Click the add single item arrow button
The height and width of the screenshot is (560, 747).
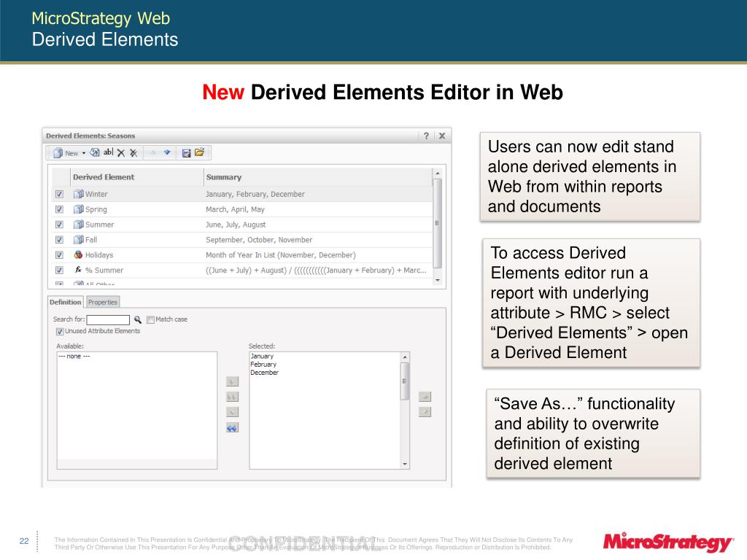click(x=232, y=381)
